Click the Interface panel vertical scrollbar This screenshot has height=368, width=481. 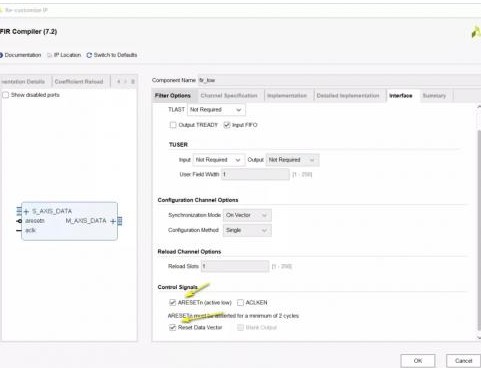pyautogui.click(x=479, y=230)
